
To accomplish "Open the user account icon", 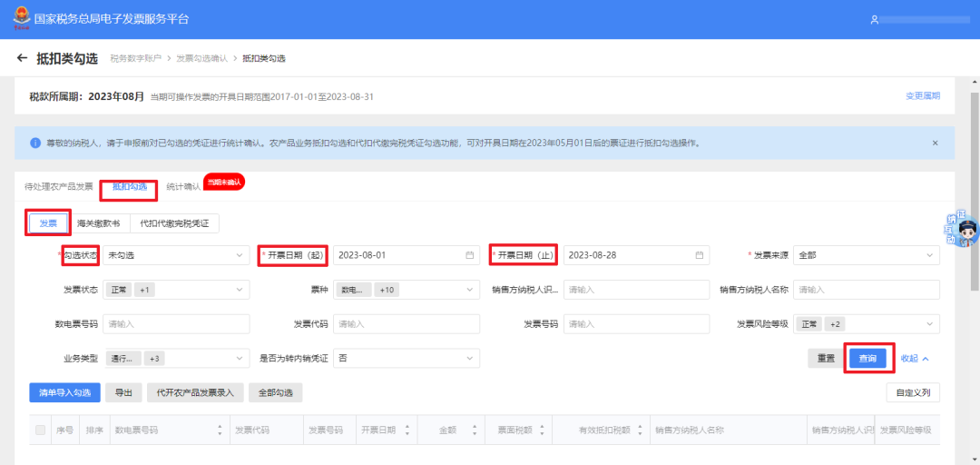I will pos(875,20).
